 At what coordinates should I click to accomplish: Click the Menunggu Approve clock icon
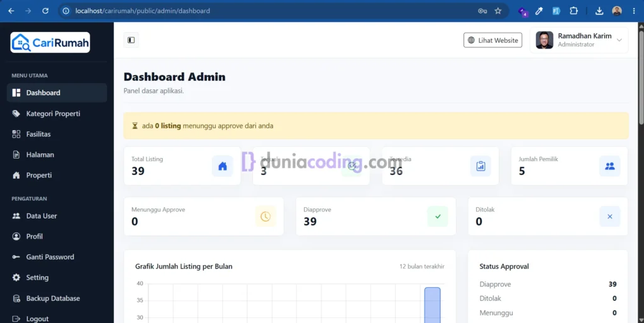pos(265,217)
